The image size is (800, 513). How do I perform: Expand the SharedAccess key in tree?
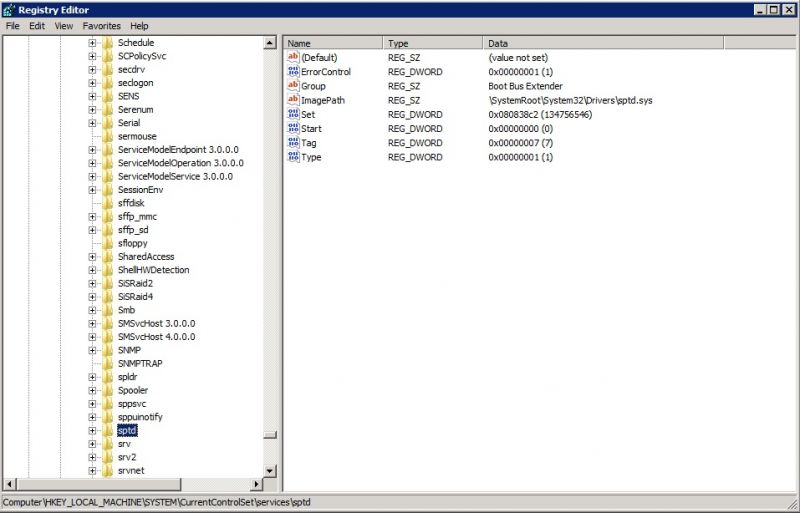[x=92, y=256]
